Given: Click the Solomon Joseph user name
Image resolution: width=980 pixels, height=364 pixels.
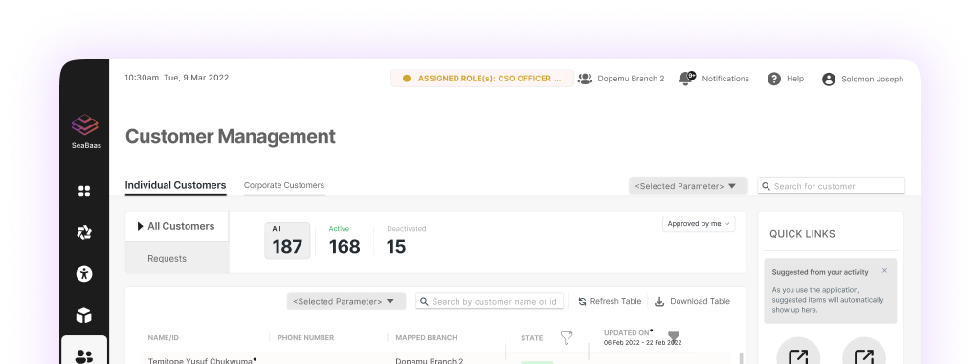Looking at the screenshot, I should (x=872, y=80).
